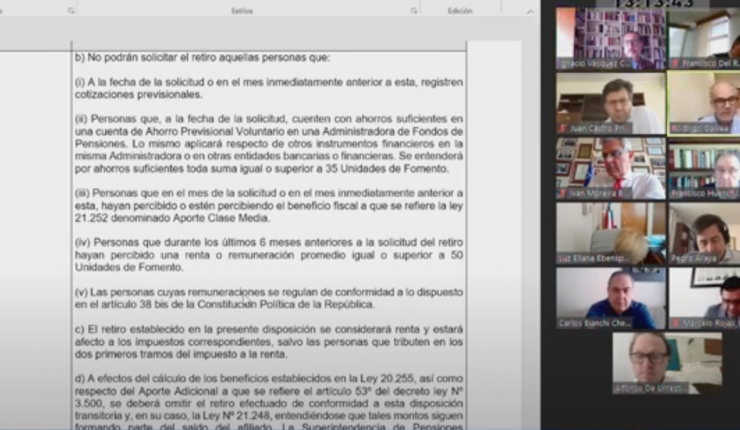The width and height of the screenshot is (740, 430).
Task: Click muted mic icon on Francisco Del R. tile
Action: click(x=673, y=62)
